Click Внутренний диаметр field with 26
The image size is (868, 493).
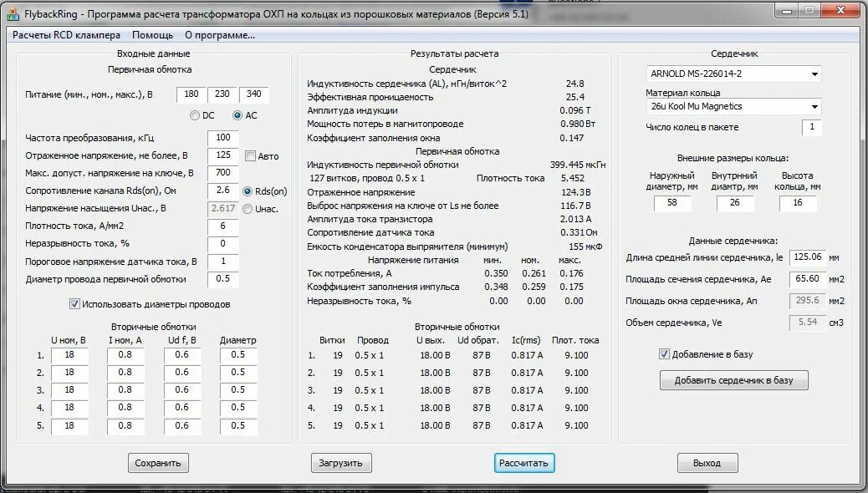[x=734, y=203]
